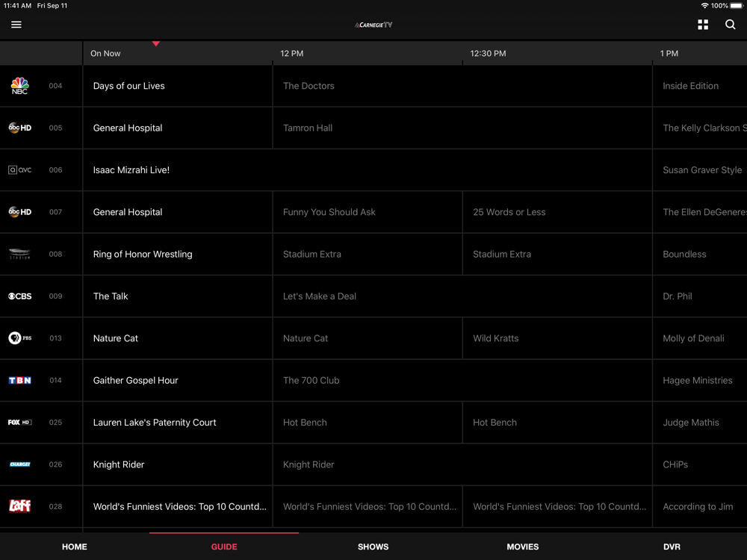Open CHiPs listing
Viewport: 747px width, 560px height.
pos(700,464)
